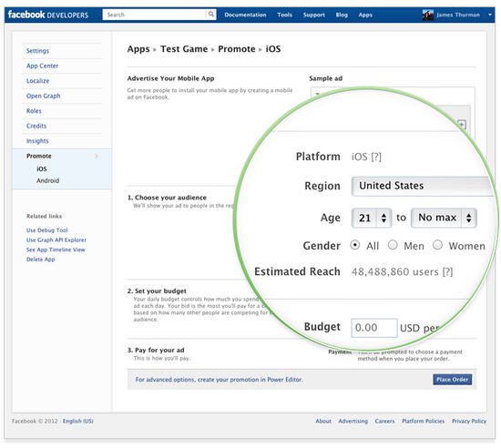Open the Region United States selector
Image resolution: width=501 pixels, height=448 pixels.
point(423,186)
